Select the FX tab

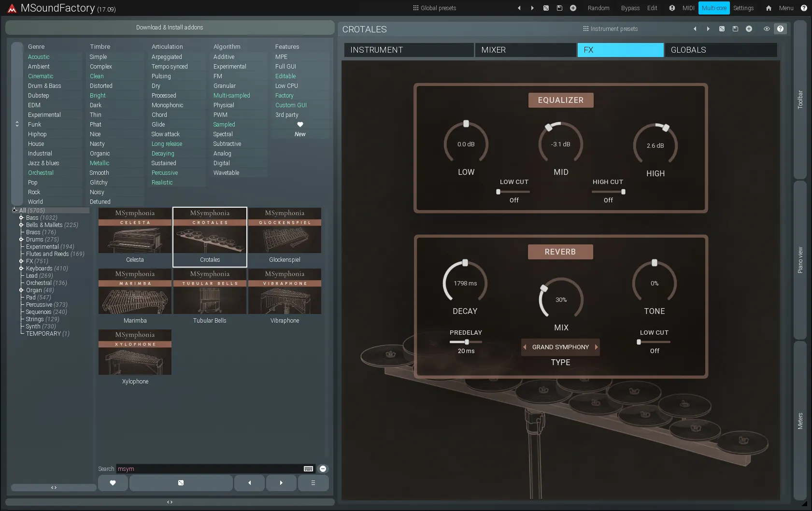621,50
